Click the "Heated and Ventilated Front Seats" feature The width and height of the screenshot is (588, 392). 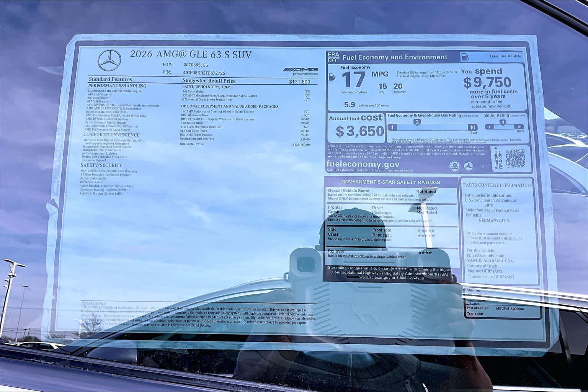pos(104,157)
